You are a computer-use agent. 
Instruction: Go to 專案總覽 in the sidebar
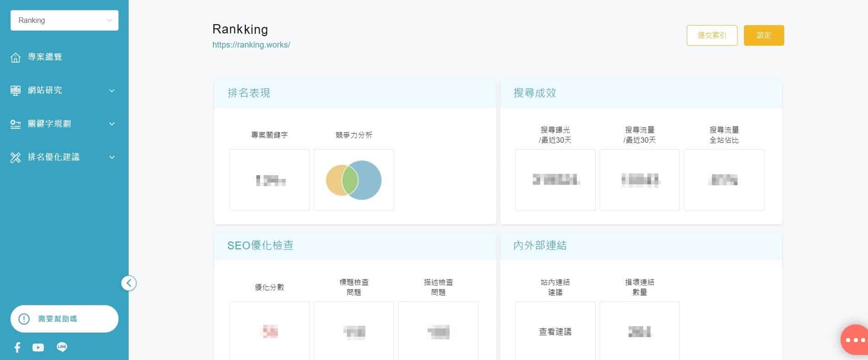(45, 57)
